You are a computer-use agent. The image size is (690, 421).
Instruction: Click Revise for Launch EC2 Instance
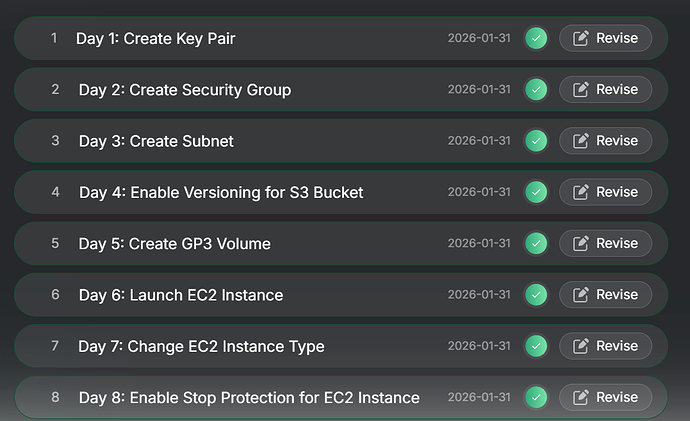pos(605,295)
